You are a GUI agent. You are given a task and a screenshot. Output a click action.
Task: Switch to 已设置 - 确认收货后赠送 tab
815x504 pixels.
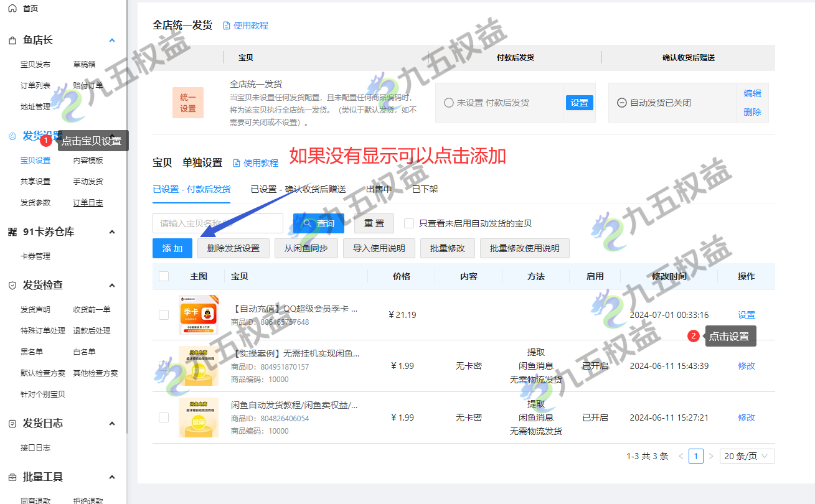pos(298,189)
